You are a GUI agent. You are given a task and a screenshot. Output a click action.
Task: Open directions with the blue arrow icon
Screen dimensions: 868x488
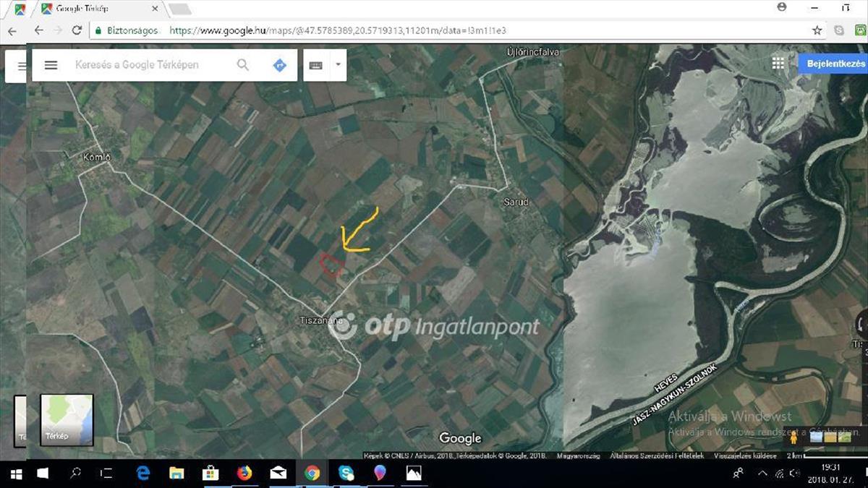click(x=279, y=65)
